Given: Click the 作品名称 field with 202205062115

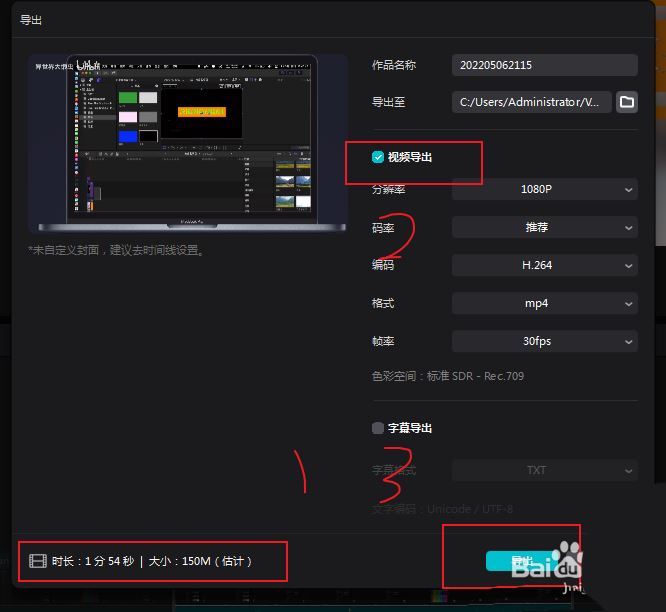Looking at the screenshot, I should point(544,65).
